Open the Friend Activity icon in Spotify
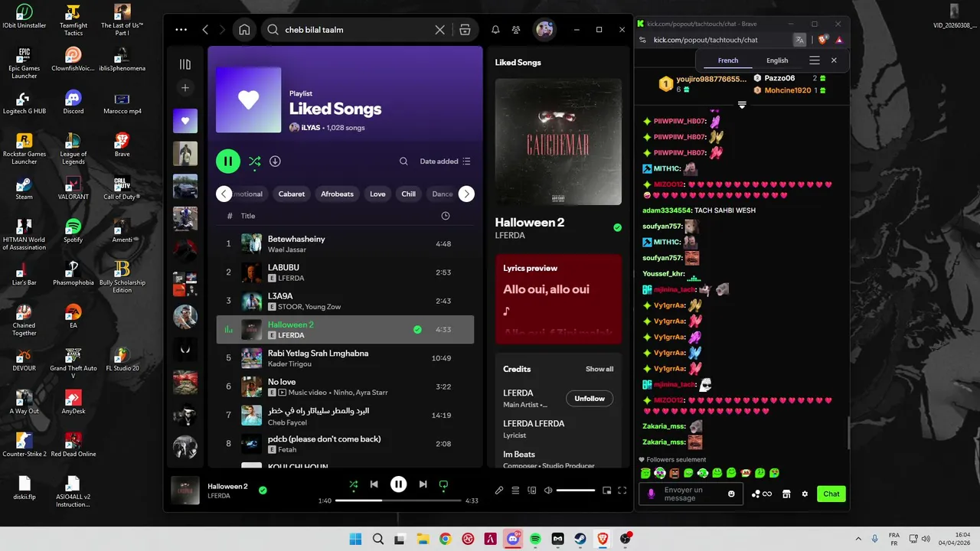Image resolution: width=980 pixels, height=551 pixels. [516, 30]
